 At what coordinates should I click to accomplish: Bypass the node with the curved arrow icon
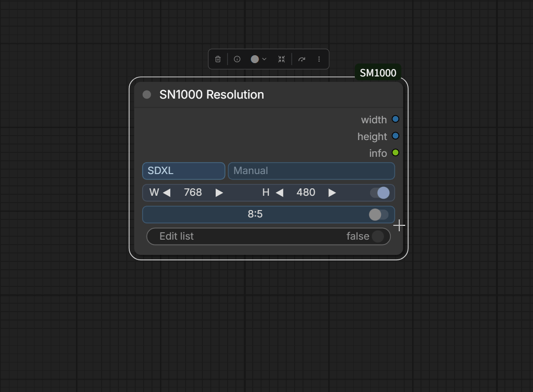point(302,59)
